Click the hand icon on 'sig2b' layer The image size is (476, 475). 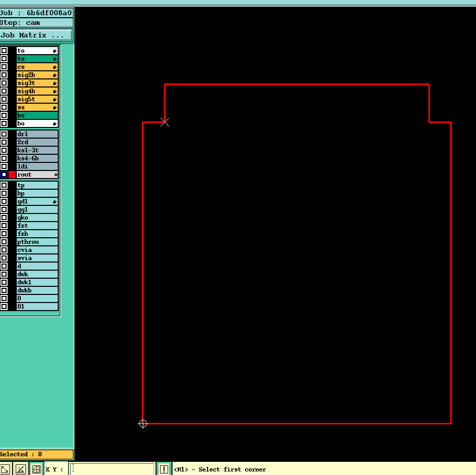55,75
